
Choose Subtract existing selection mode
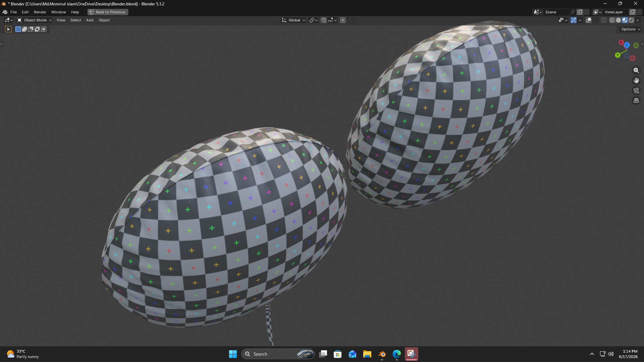click(31, 29)
